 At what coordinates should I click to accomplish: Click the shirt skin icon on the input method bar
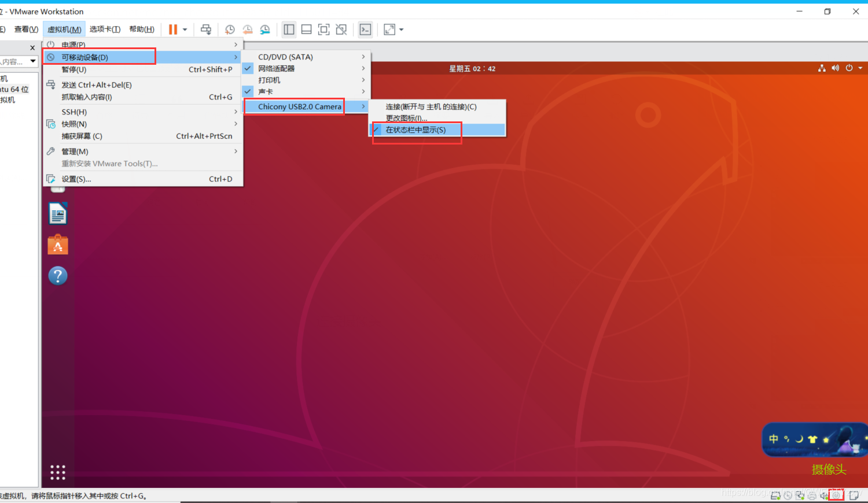click(812, 439)
